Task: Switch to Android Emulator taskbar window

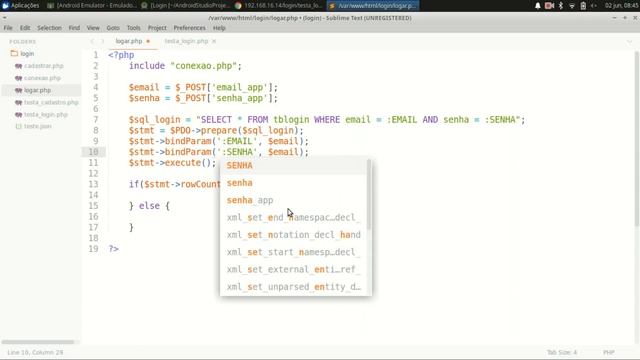Action: coord(92,5)
